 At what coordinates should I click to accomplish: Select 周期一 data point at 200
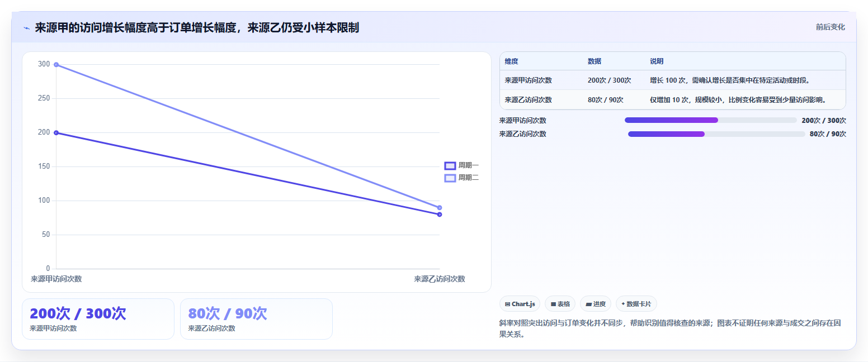pyautogui.click(x=56, y=133)
